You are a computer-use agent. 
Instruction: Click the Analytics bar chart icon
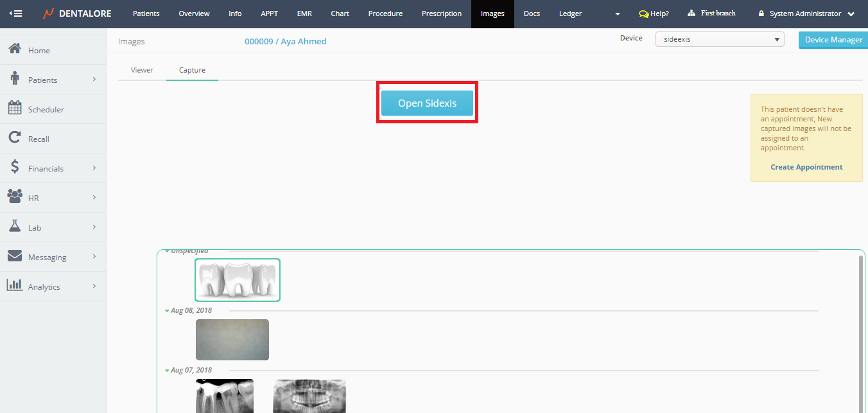(x=15, y=286)
